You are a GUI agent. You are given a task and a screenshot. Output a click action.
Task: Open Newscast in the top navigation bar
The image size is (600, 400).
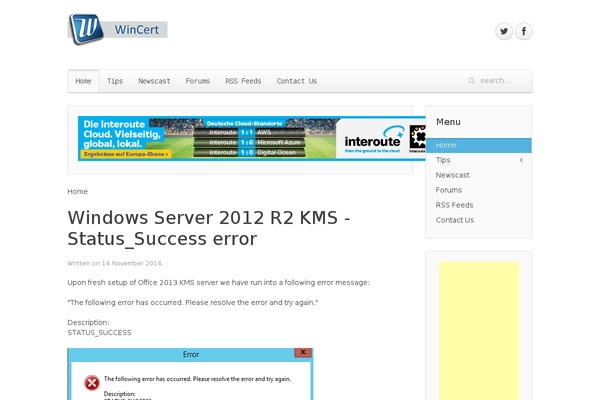coord(154,81)
